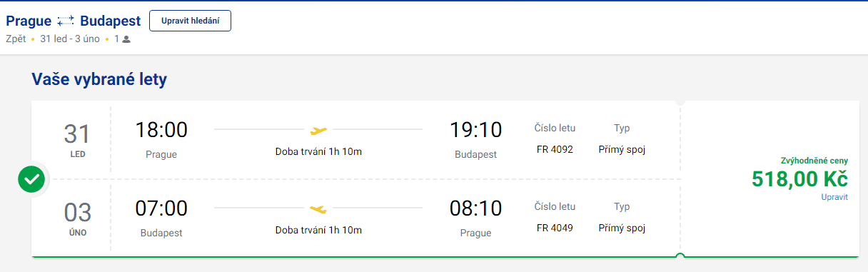
Task: Click the 518,00 Kč price
Action: (x=799, y=178)
